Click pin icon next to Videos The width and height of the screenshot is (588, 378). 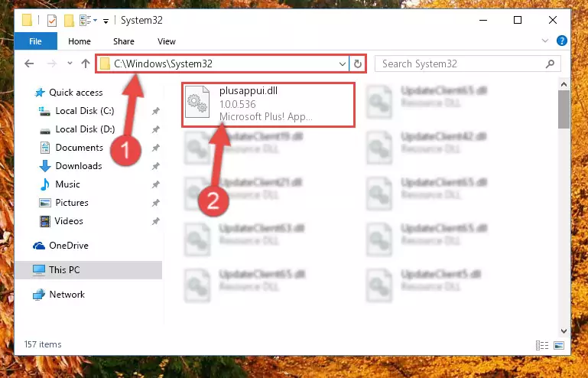tap(156, 221)
